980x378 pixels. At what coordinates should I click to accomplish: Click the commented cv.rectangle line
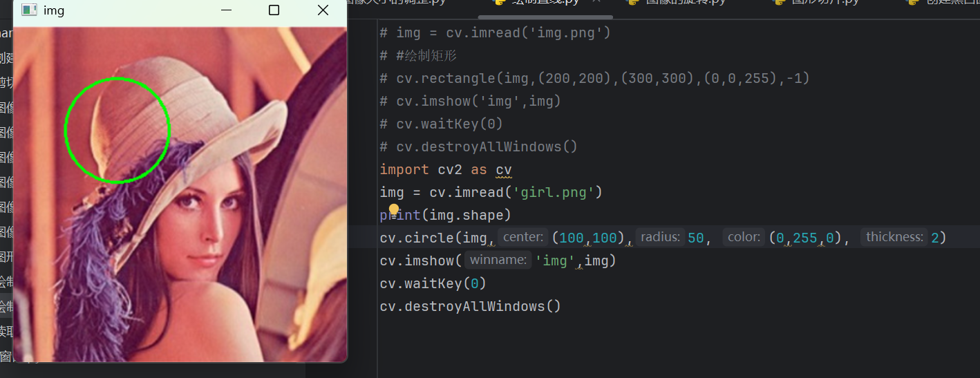pos(594,78)
